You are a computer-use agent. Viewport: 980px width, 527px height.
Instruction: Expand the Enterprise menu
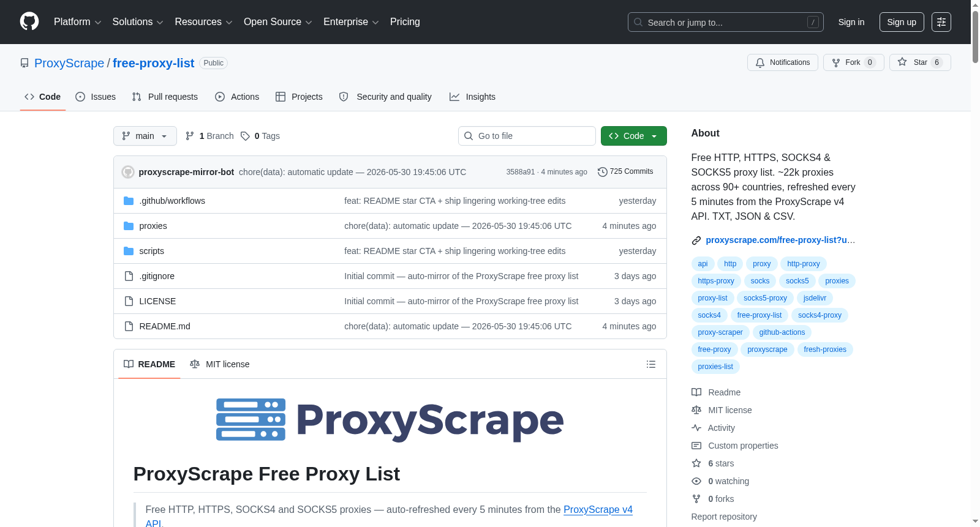point(351,22)
